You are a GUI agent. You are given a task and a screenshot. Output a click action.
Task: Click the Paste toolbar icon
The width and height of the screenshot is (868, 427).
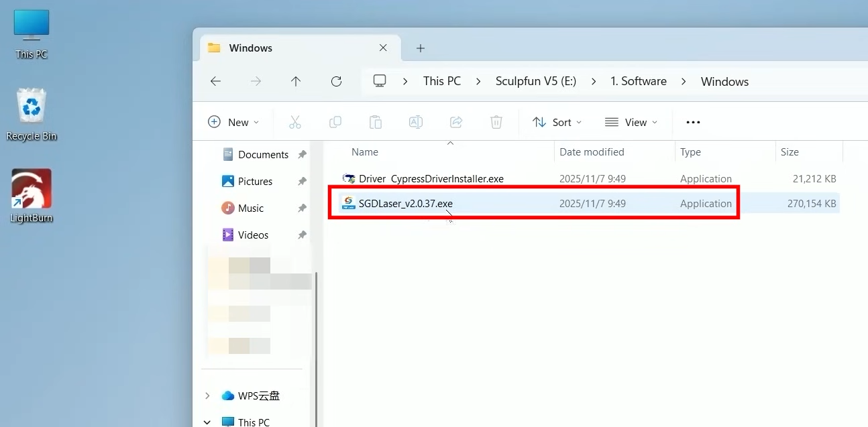[376, 122]
